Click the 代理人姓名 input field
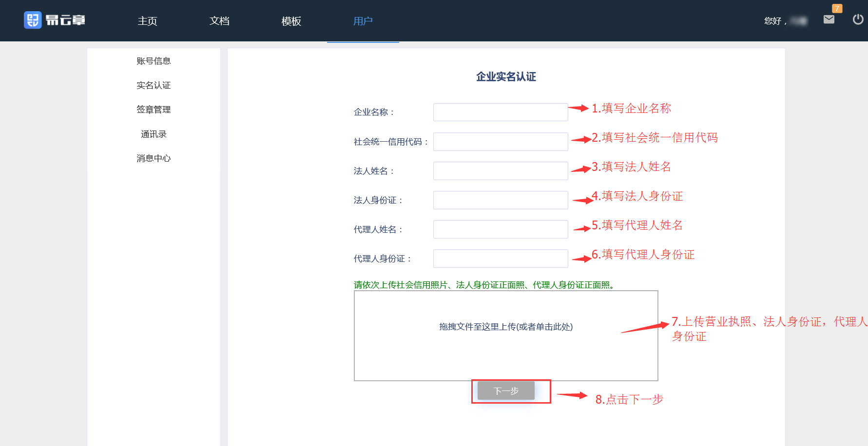 coord(500,229)
